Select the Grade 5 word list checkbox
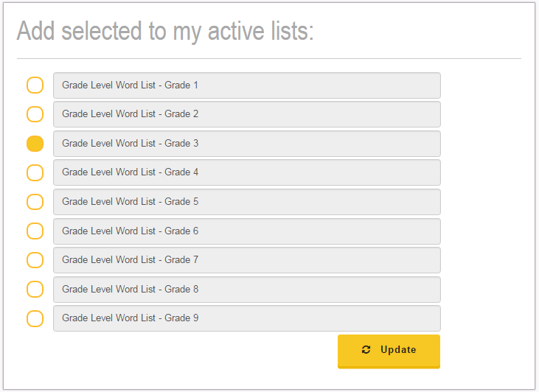 (x=35, y=202)
